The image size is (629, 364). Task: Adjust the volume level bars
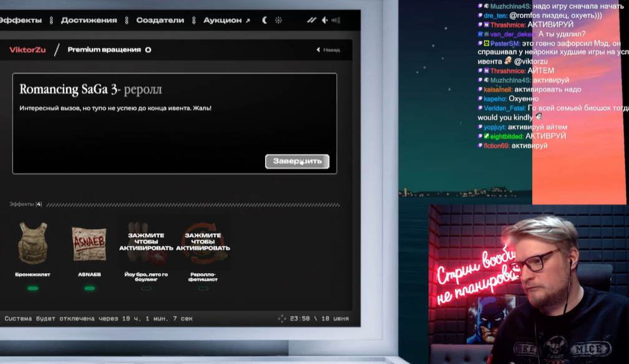pyautogui.click(x=336, y=20)
